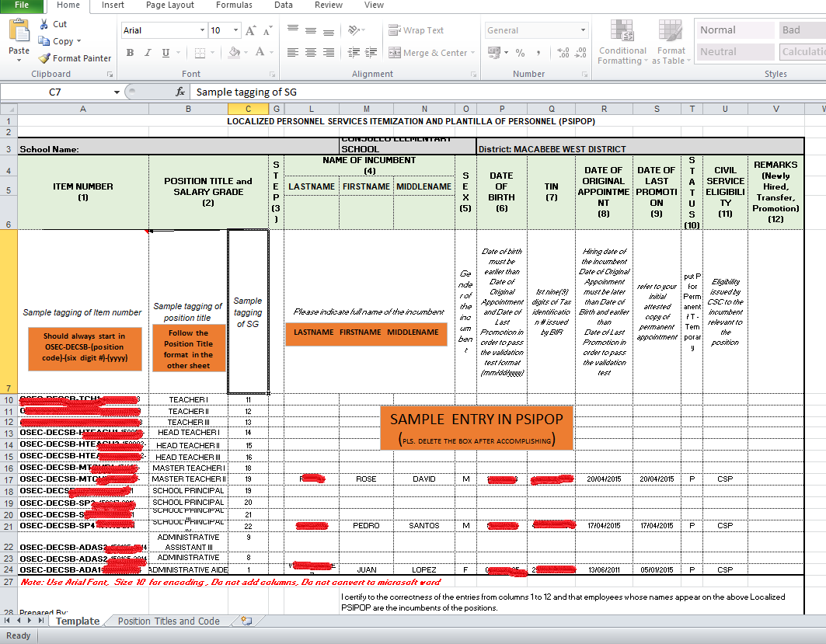This screenshot has height=644, width=826.
Task: Apply the Normal cell style
Action: coord(734,30)
